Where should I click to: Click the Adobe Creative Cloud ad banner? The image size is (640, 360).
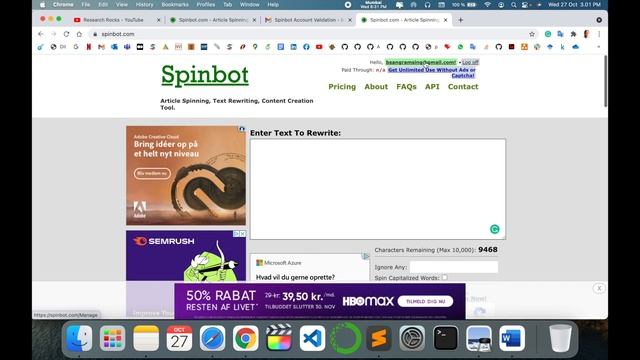point(186,176)
